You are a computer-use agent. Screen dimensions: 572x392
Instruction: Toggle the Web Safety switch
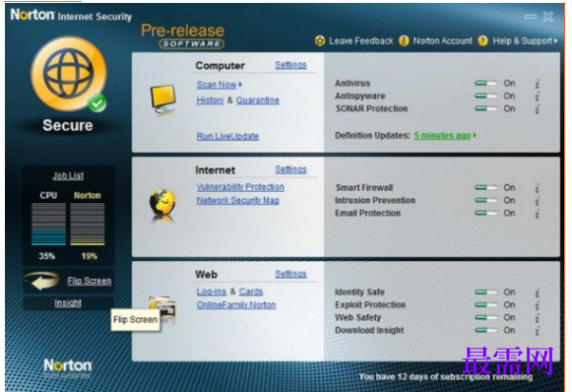[486, 317]
